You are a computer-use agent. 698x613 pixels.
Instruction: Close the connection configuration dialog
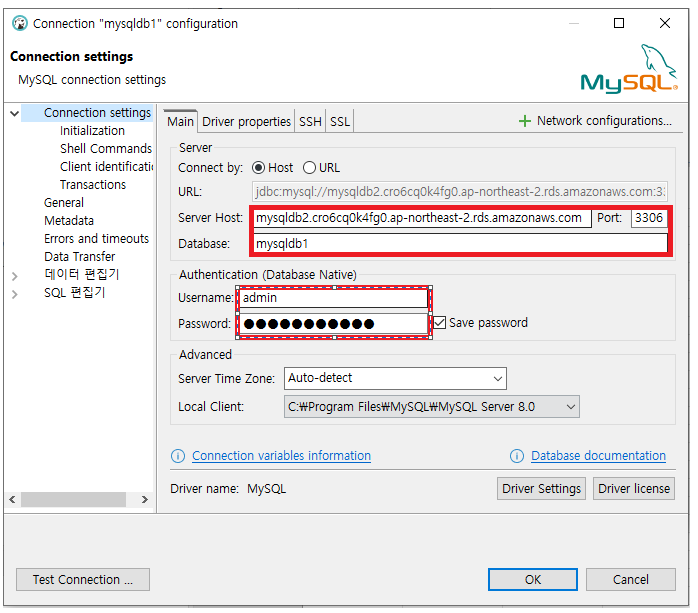[x=665, y=23]
